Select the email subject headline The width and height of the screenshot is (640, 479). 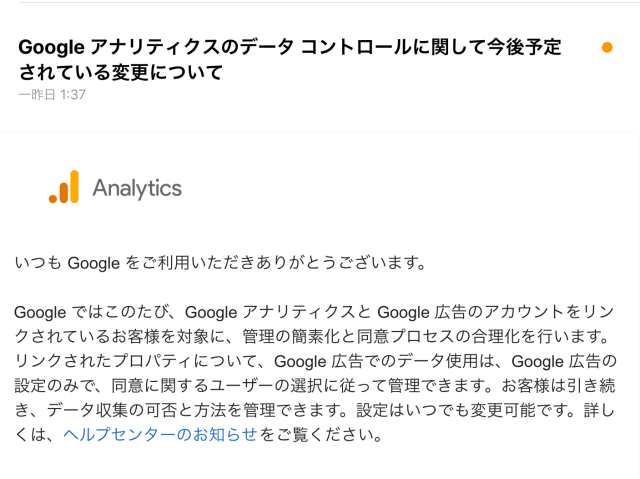pyautogui.click(x=290, y=59)
